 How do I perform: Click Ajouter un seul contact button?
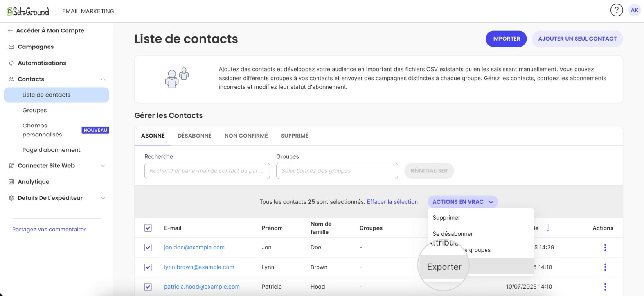coord(577,39)
